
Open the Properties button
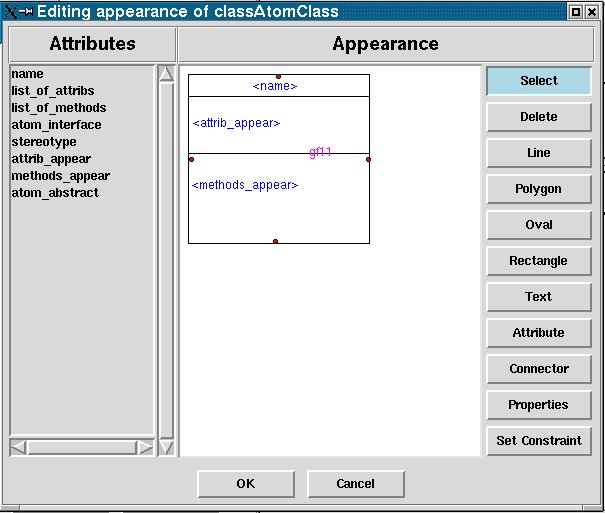click(538, 405)
